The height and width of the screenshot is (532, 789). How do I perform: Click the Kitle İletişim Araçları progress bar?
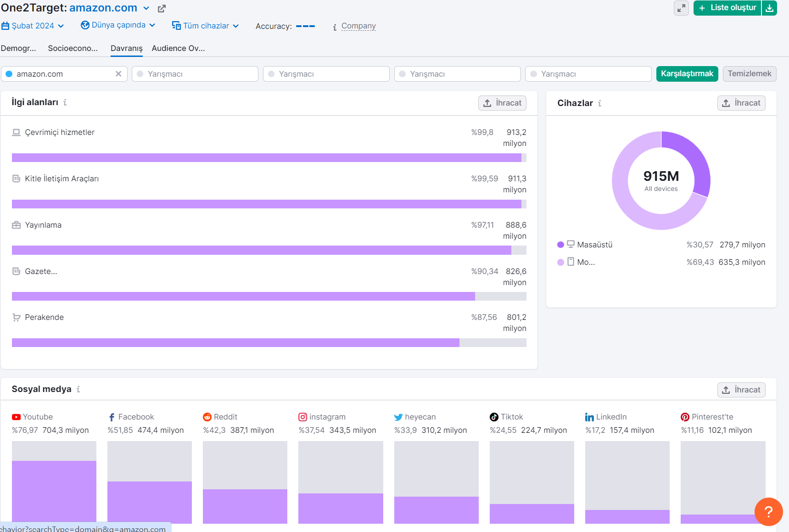[269, 204]
